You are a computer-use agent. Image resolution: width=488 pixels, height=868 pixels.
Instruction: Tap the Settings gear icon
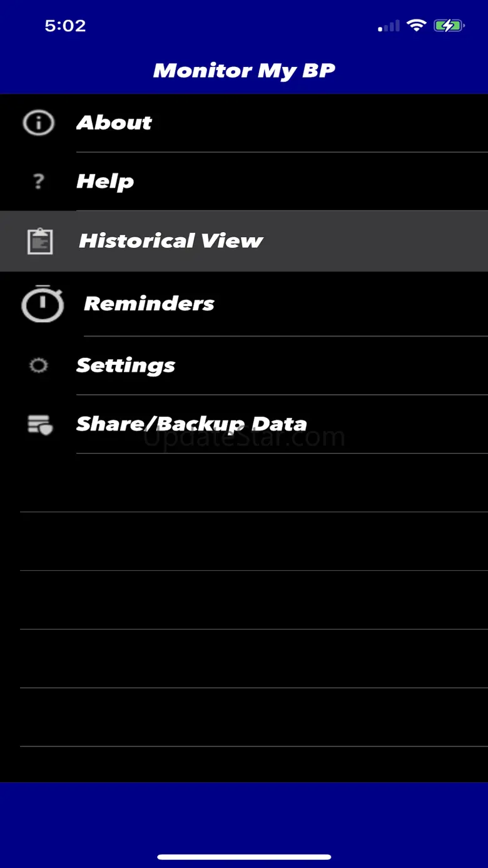tap(39, 365)
